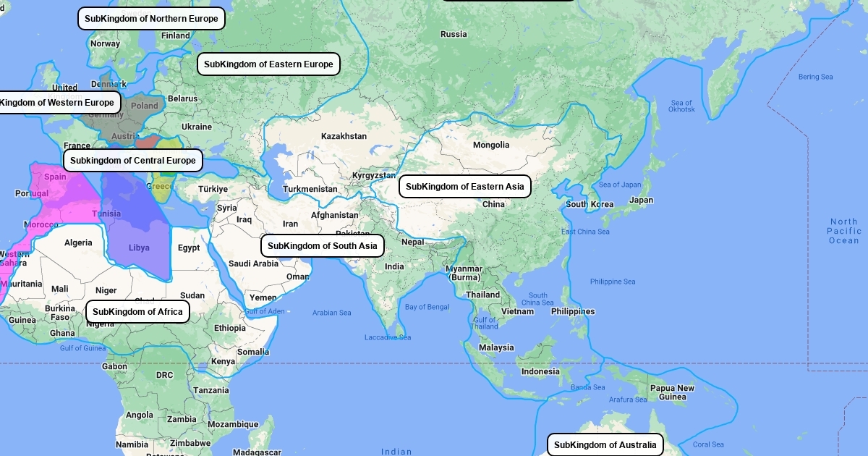Select the Belarus country label

click(182, 98)
